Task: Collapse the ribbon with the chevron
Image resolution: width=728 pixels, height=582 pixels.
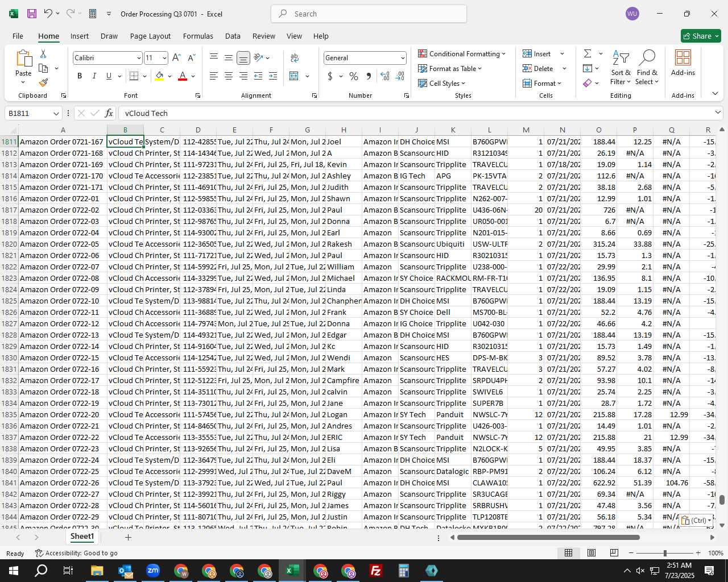Action: point(715,93)
